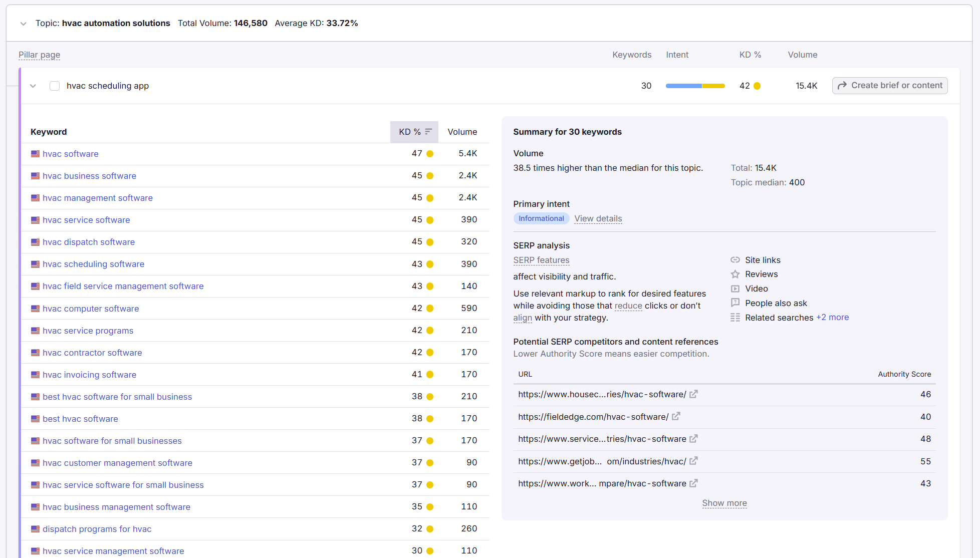980x558 pixels.
Task: Click external link icon for service hvac-software URL
Action: 693,439
